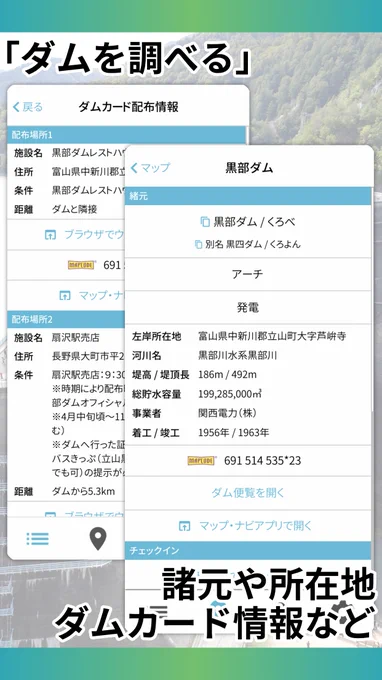The height and width of the screenshot is (680, 382).
Task: Click the distance ダムと隣接
Action: click(x=74, y=209)
